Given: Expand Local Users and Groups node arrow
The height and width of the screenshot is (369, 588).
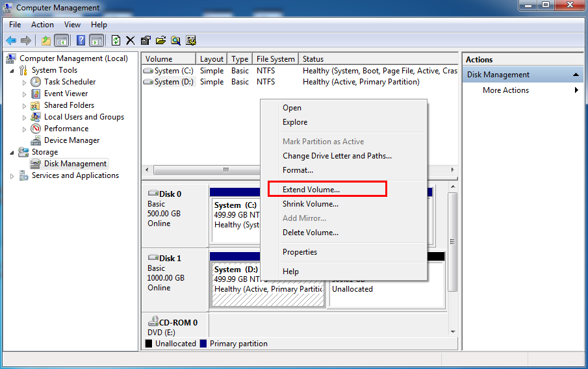Looking at the screenshot, I should pyautogui.click(x=25, y=118).
